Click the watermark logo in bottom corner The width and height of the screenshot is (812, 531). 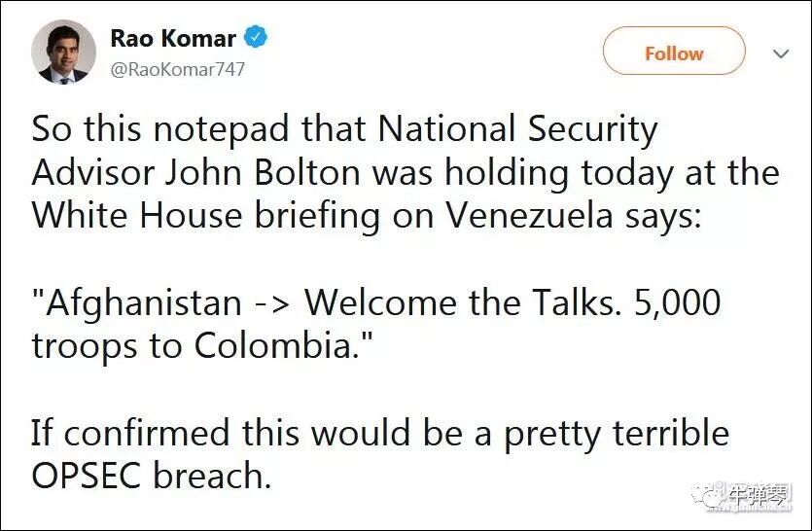pyautogui.click(x=741, y=497)
